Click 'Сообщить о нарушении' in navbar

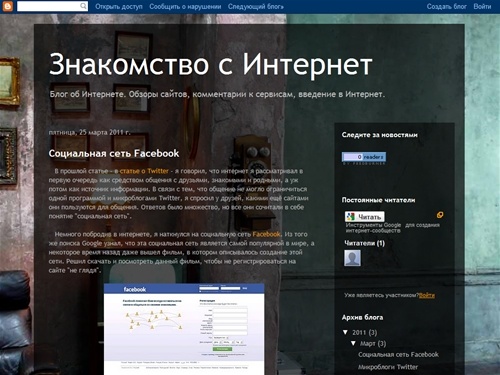(185, 6)
